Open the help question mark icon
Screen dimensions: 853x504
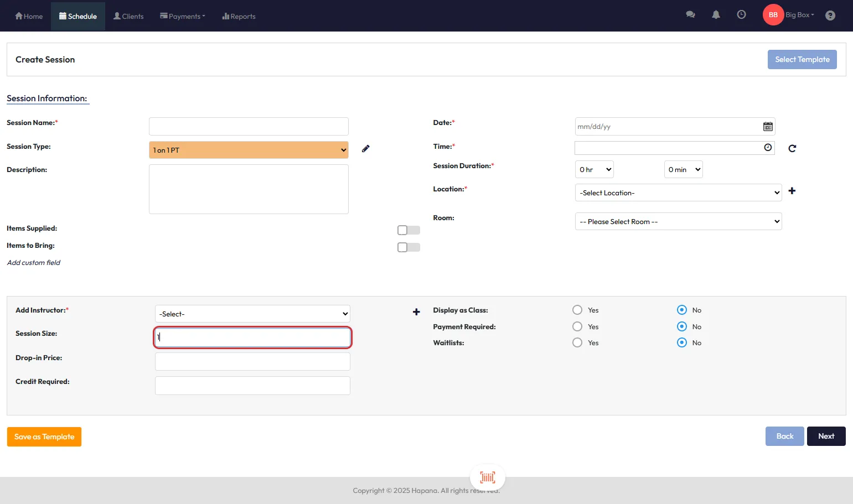click(x=830, y=15)
